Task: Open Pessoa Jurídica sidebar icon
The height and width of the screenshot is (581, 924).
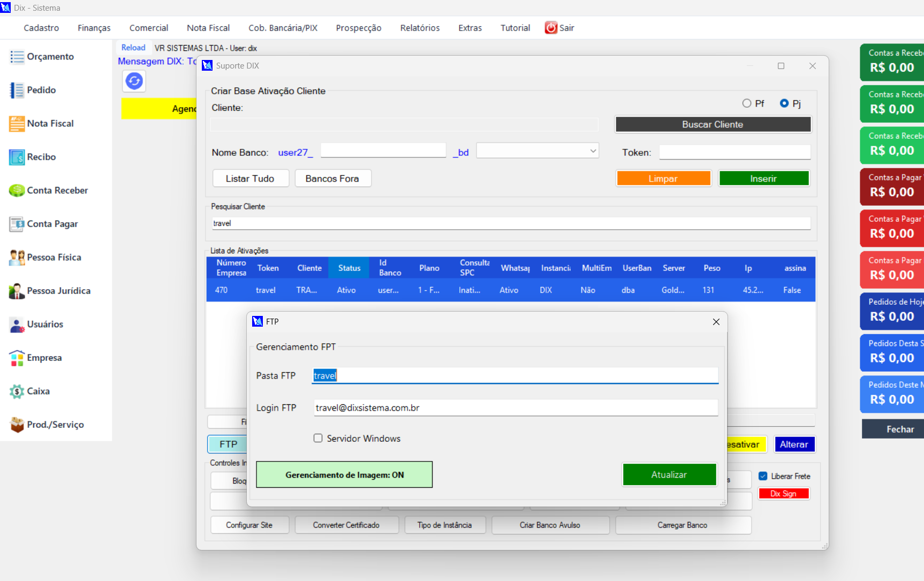Action: coord(17,291)
